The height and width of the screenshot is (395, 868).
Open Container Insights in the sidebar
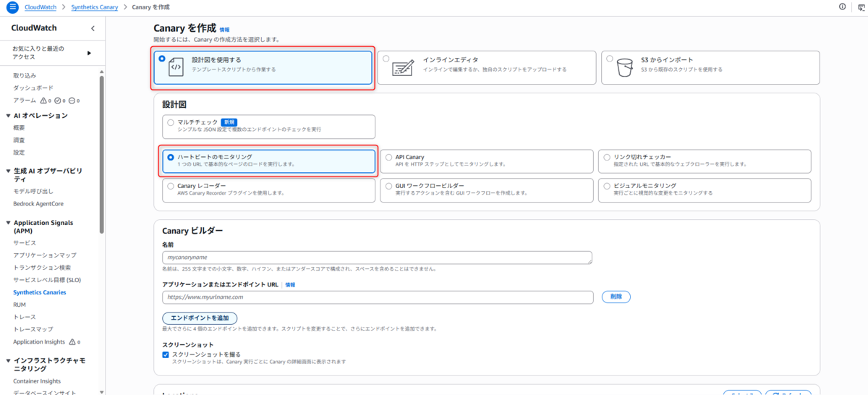pyautogui.click(x=37, y=381)
